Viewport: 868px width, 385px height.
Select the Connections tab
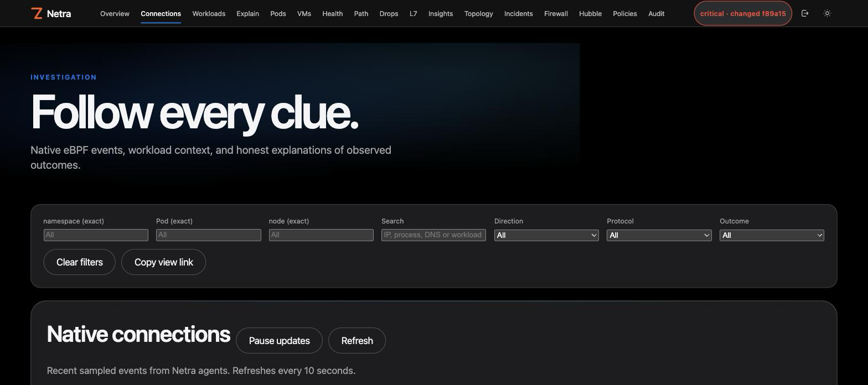[x=161, y=13]
